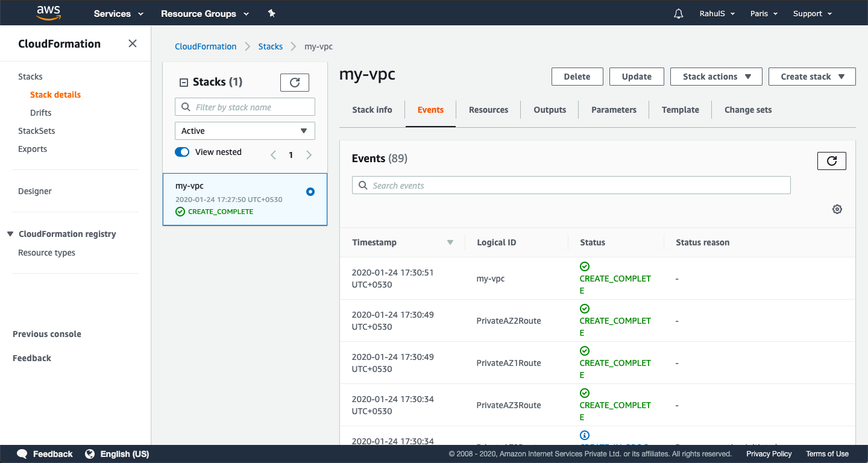868x463 pixels.
Task: Toggle the View nested switch
Action: tap(182, 152)
